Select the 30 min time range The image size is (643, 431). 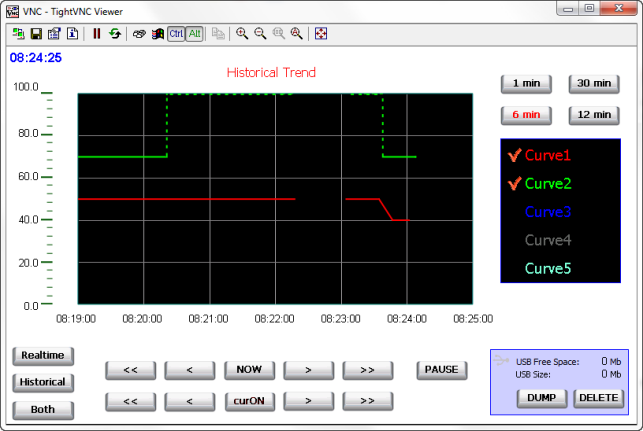coord(593,83)
